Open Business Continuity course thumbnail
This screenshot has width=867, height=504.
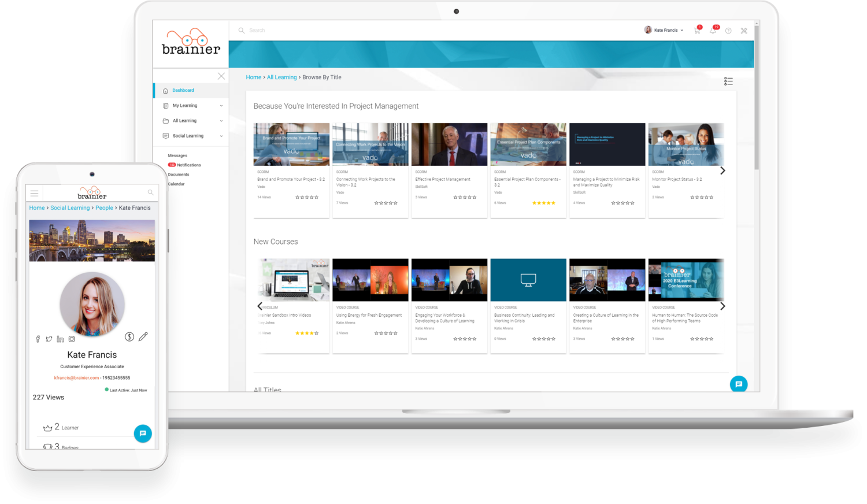[x=528, y=280]
